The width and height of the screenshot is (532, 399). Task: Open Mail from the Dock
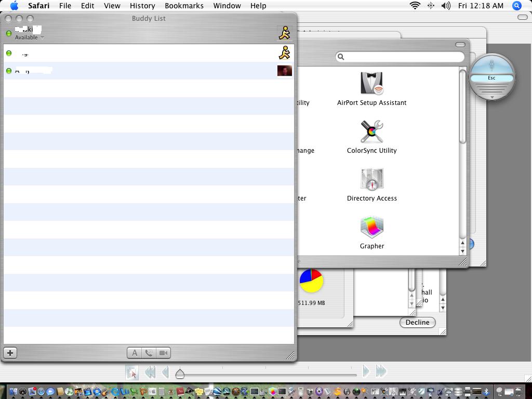click(32, 391)
